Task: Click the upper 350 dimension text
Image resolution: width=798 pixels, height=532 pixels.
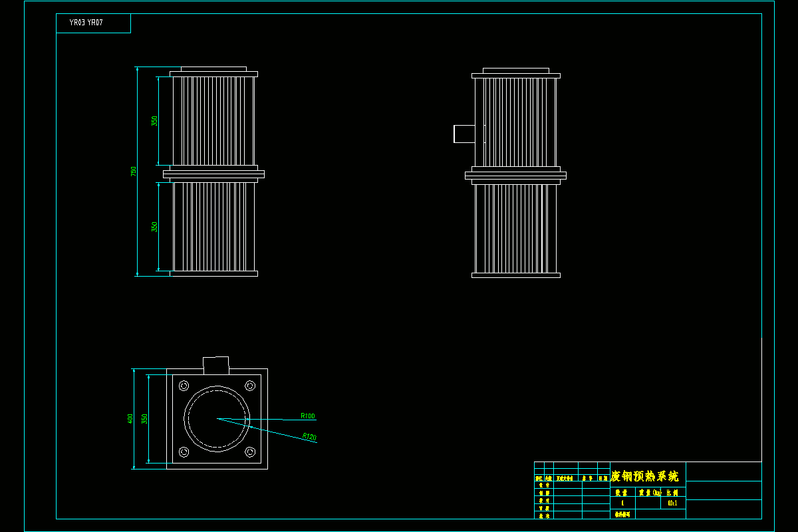Action: pos(155,121)
